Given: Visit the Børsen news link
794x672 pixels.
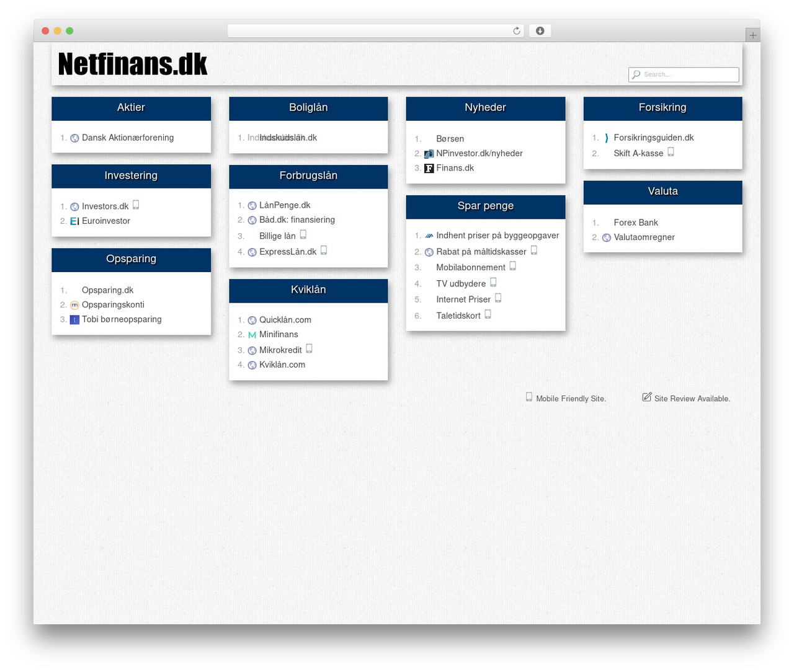Looking at the screenshot, I should pyautogui.click(x=450, y=139).
